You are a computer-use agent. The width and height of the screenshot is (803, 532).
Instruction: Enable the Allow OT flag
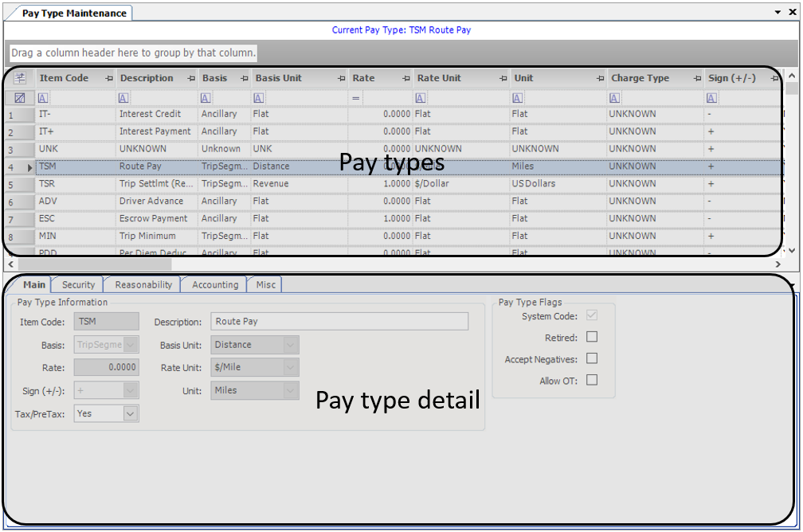point(593,380)
